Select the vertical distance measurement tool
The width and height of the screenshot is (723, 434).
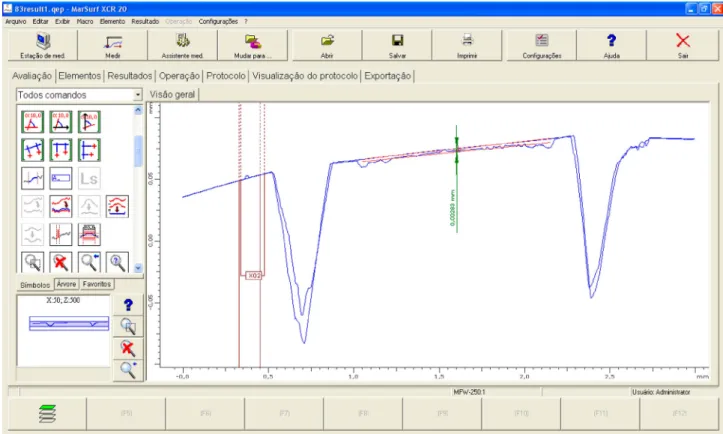point(89,150)
